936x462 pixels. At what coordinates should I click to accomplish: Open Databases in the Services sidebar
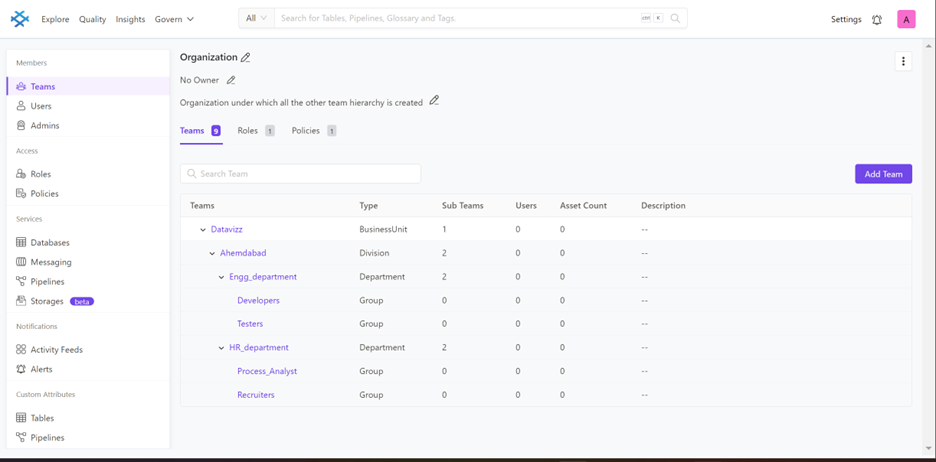pos(49,242)
